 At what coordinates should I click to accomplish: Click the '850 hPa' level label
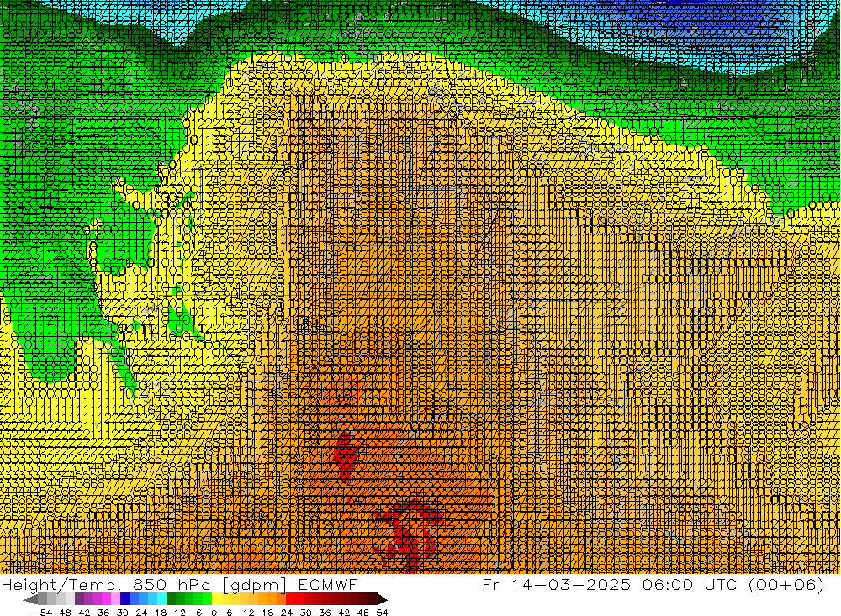[171, 585]
